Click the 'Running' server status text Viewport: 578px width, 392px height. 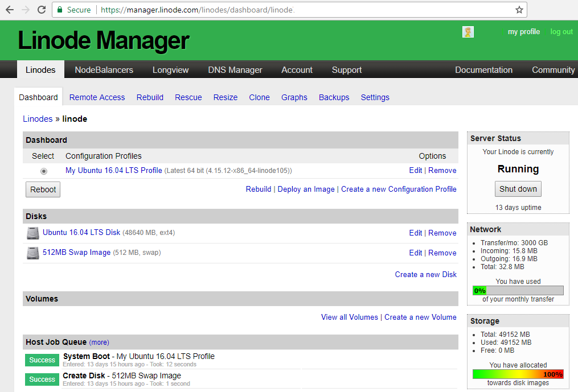pos(518,169)
